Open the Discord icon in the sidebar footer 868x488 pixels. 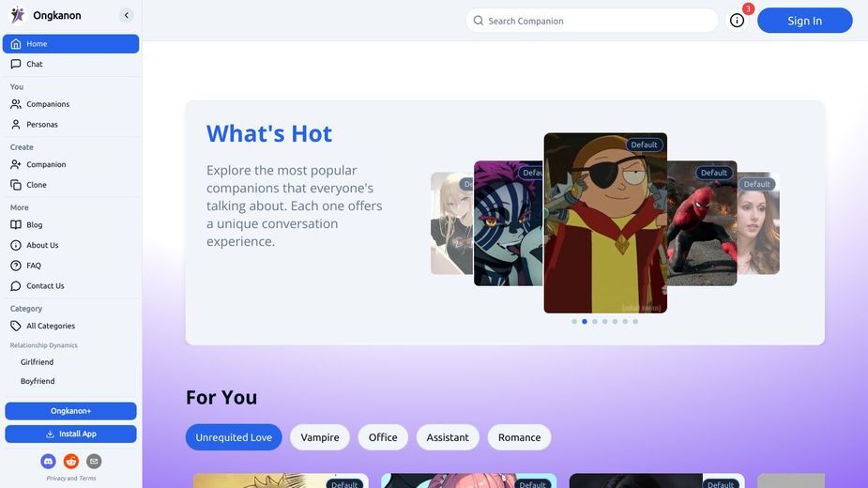[48, 461]
